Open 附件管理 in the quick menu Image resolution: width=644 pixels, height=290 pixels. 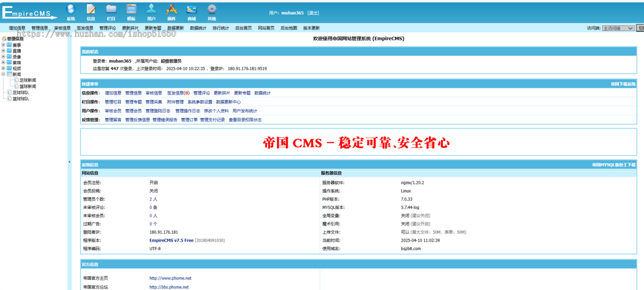point(175,102)
